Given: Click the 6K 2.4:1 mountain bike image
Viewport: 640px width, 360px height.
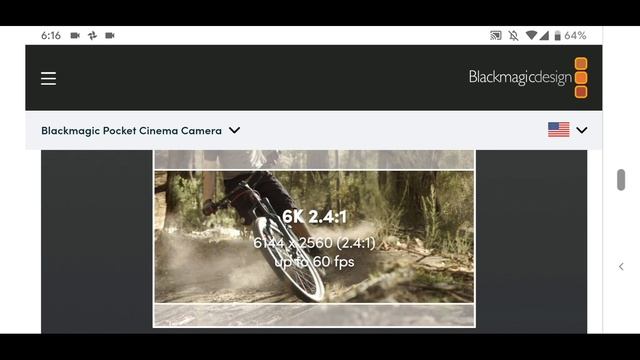Looking at the screenshot, I should tap(314, 238).
